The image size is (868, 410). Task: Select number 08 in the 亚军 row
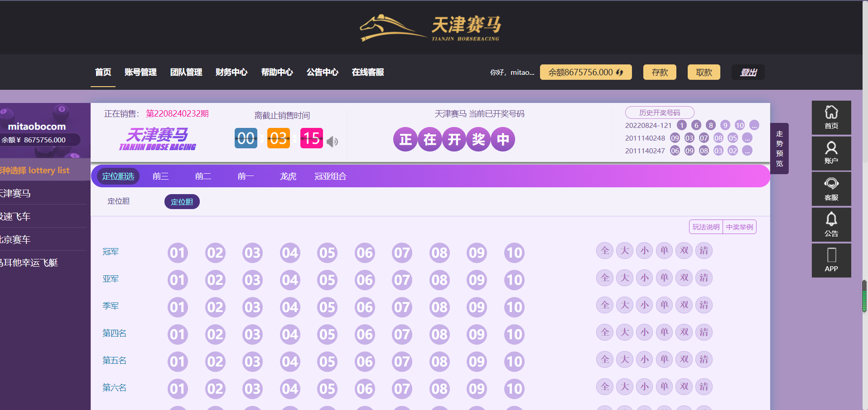(x=439, y=280)
